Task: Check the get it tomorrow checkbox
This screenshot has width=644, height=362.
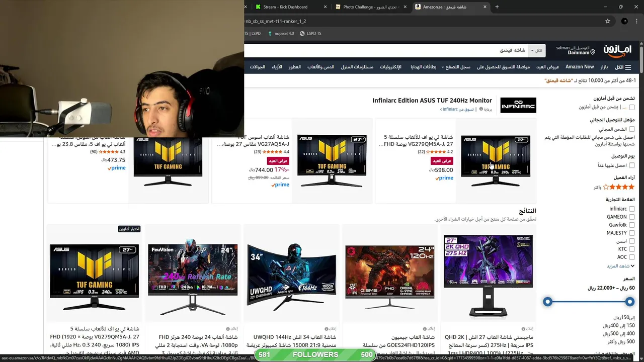Action: [x=631, y=165]
